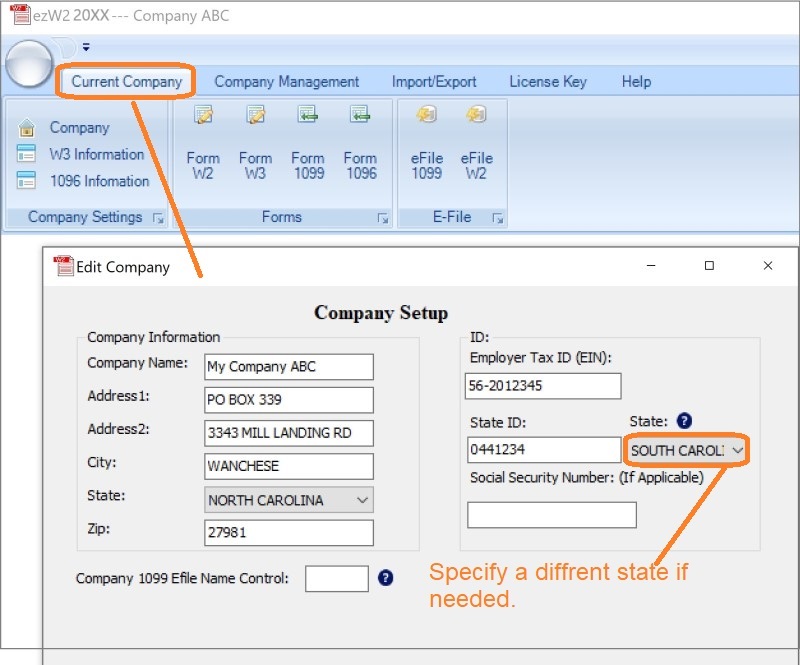The height and width of the screenshot is (665, 800).
Task: Expand the Company Settings group launcher
Action: (x=157, y=218)
